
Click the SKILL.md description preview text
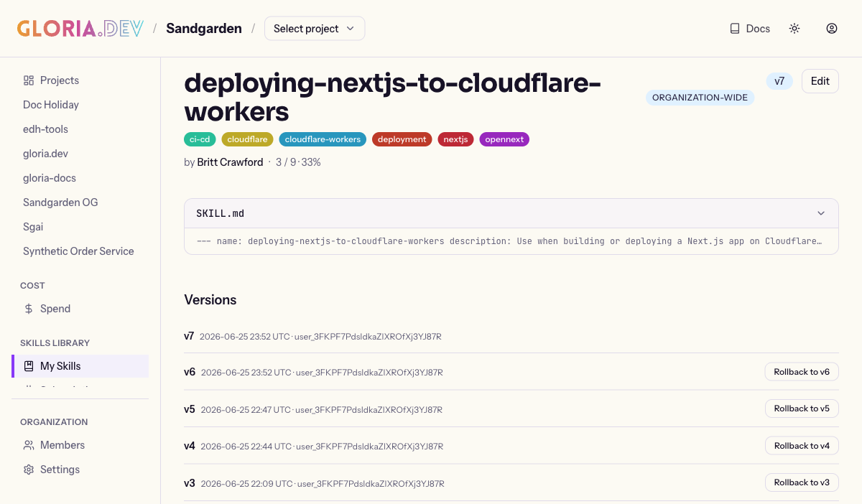coord(509,241)
